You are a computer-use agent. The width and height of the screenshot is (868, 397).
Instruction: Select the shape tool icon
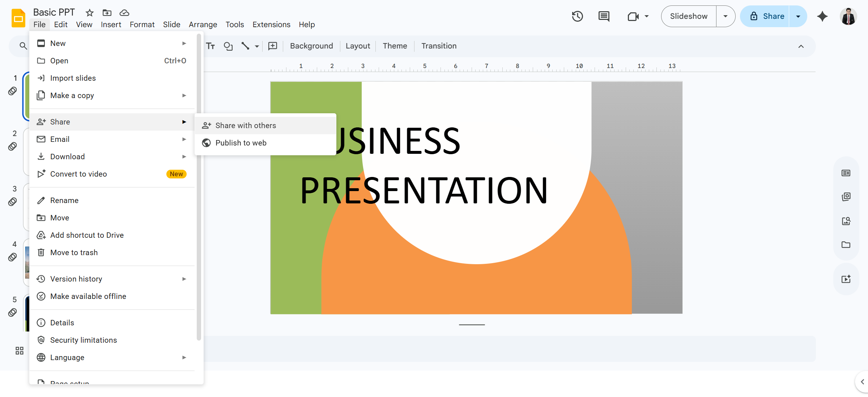point(228,46)
